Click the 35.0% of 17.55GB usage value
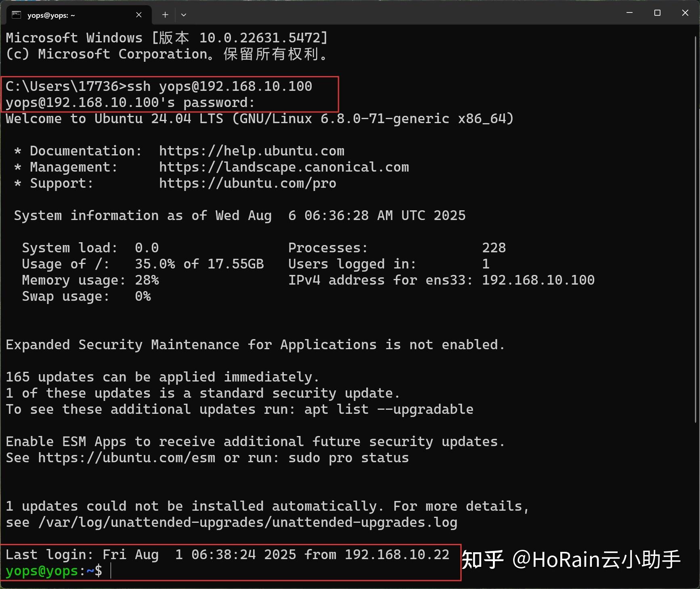The height and width of the screenshot is (589, 700). [199, 264]
